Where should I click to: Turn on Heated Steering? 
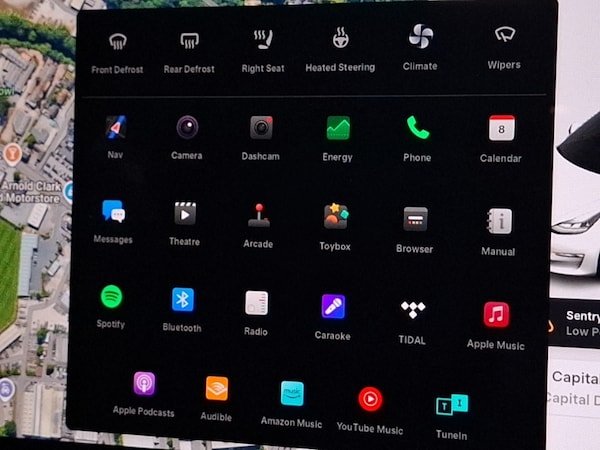340,39
